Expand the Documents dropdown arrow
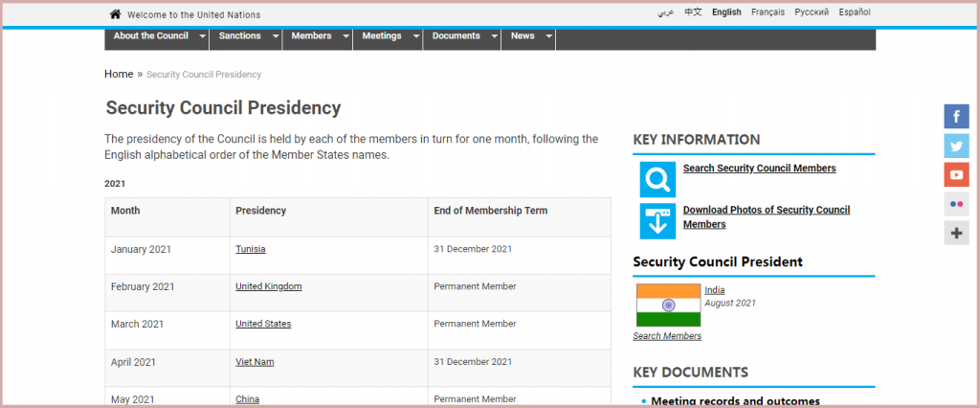980x408 pixels. pyautogui.click(x=495, y=37)
